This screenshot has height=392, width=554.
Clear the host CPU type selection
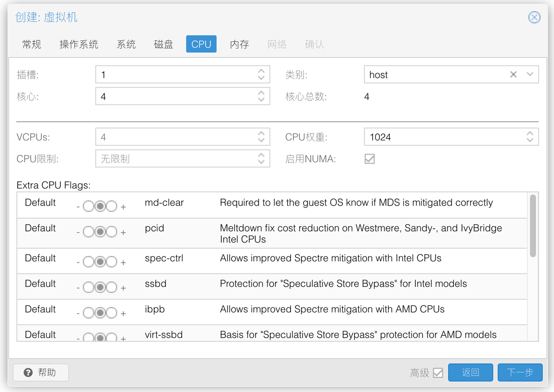click(x=513, y=74)
